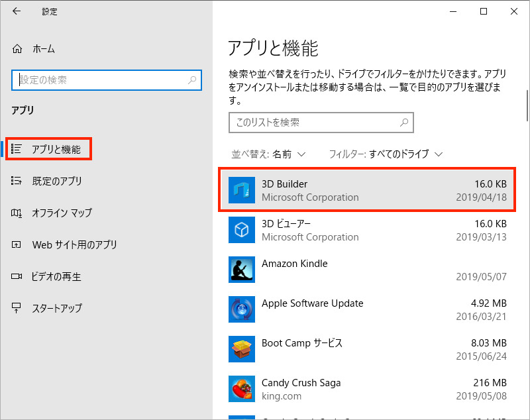Image resolution: width=530 pixels, height=420 pixels.
Task: Select the Boot Camp サービス name
Action: point(302,343)
